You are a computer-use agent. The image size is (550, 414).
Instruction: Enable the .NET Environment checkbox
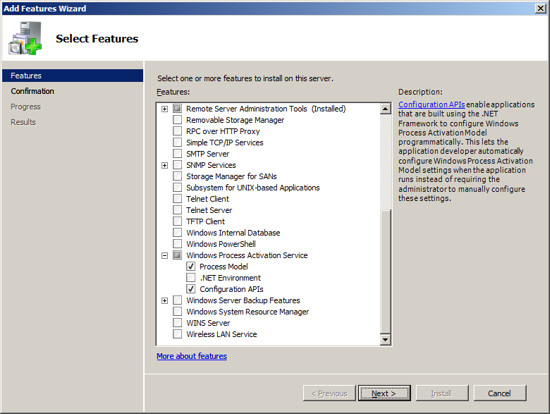191,278
